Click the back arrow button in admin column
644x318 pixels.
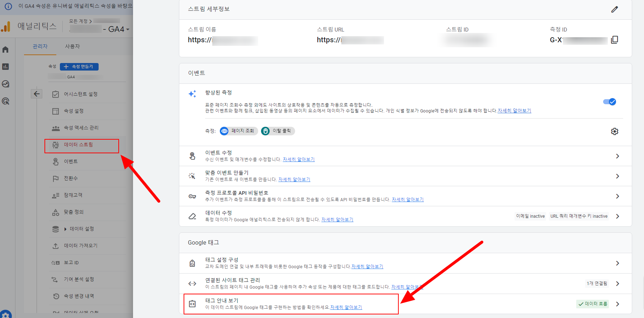[37, 94]
